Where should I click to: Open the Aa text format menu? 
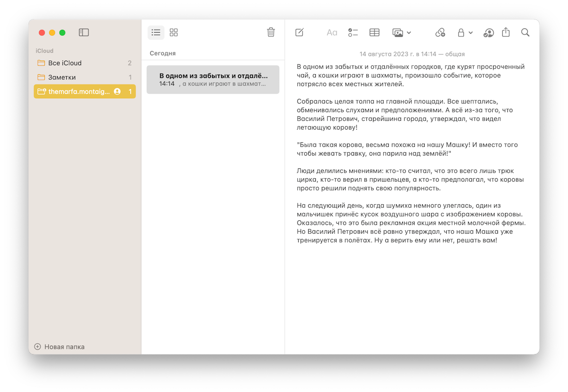click(x=332, y=33)
